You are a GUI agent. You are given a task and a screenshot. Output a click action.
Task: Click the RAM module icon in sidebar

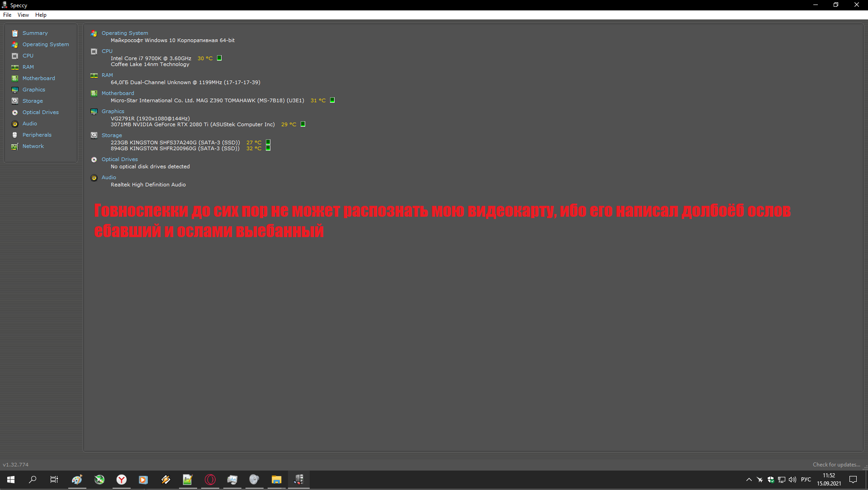point(15,67)
